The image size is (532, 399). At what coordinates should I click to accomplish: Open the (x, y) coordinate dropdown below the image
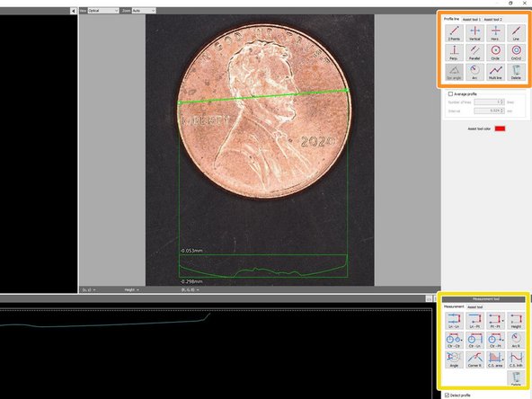pos(89,289)
